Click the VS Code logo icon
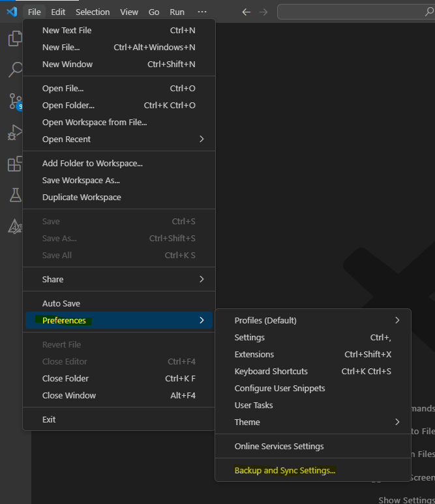Screen dimensions: 435x504 12,12
